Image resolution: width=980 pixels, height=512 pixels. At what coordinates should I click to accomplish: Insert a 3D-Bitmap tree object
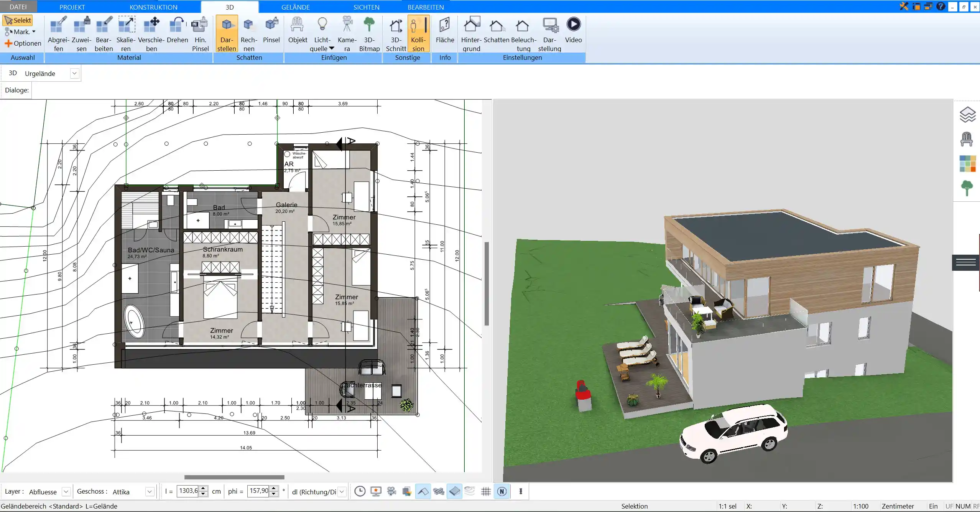pyautogui.click(x=369, y=34)
